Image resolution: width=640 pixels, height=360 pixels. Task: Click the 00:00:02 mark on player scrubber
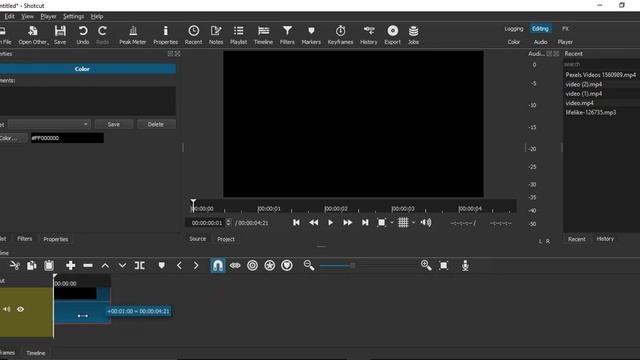coord(336,209)
